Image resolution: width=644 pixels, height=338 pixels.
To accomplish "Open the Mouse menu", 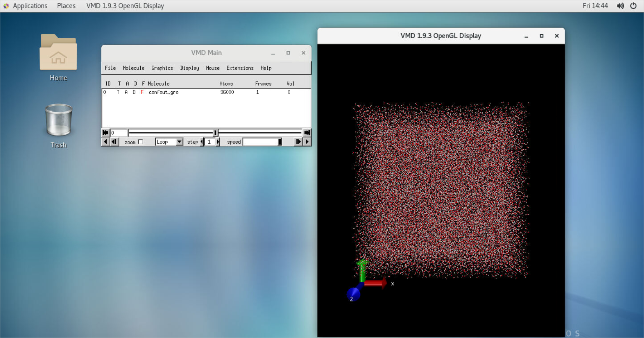I will [x=213, y=68].
